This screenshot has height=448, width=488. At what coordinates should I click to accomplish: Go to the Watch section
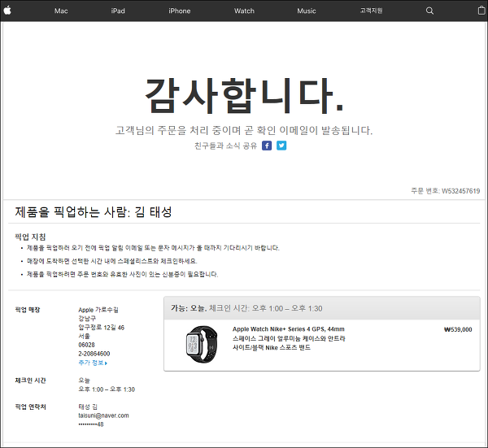(244, 11)
